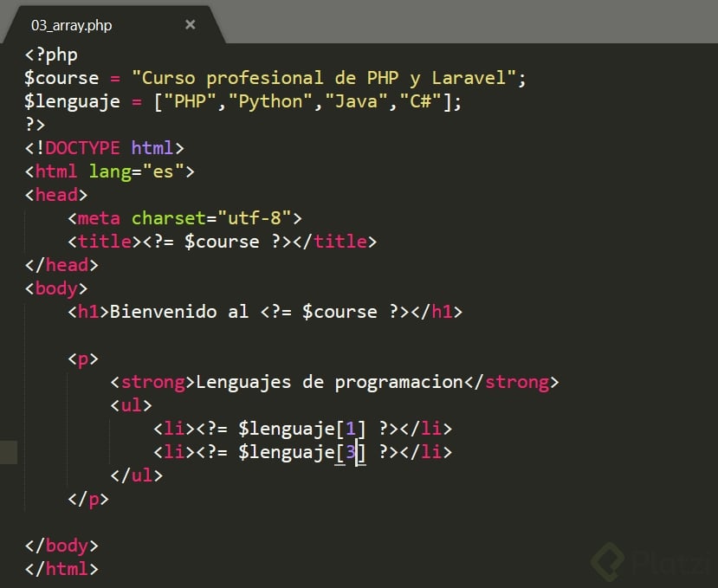Click the h1 Bienvenido al line
Screen dimensions: 718x588
(x=265, y=312)
